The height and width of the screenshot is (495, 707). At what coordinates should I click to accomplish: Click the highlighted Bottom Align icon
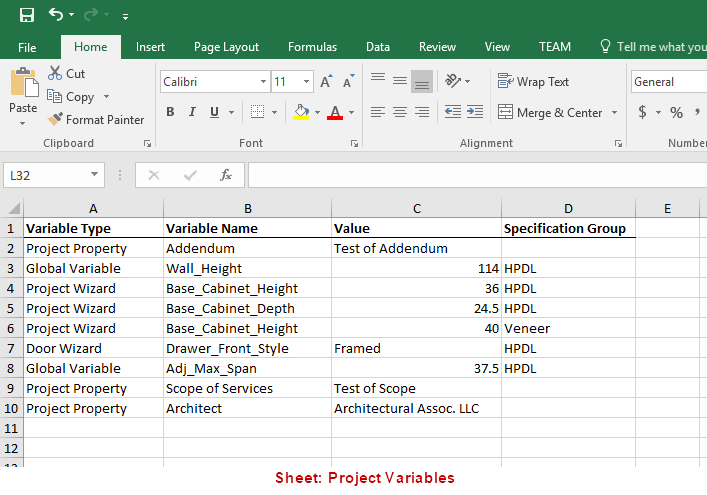tap(422, 82)
